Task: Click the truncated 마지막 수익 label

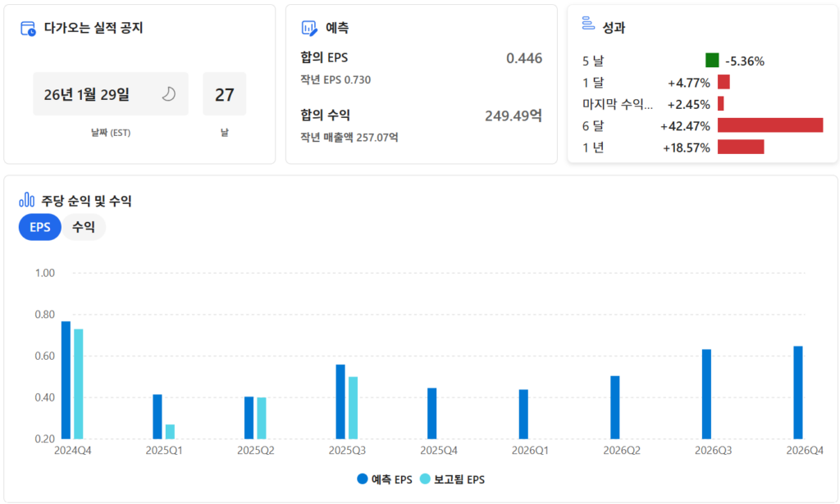Action: point(618,104)
